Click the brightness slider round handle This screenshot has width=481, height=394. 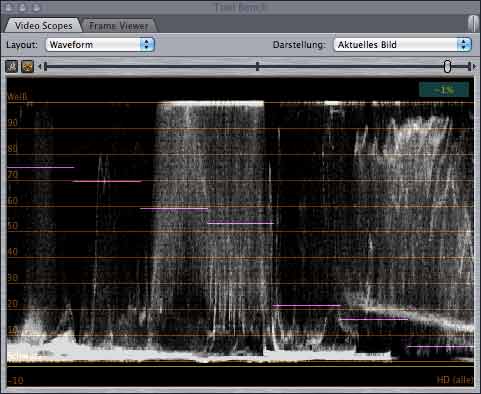447,67
